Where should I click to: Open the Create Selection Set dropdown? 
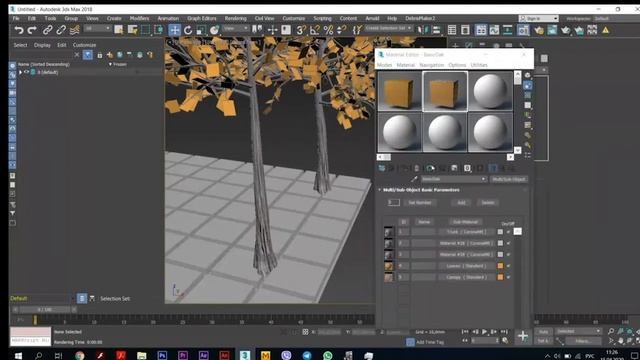pyautogui.click(x=388, y=28)
